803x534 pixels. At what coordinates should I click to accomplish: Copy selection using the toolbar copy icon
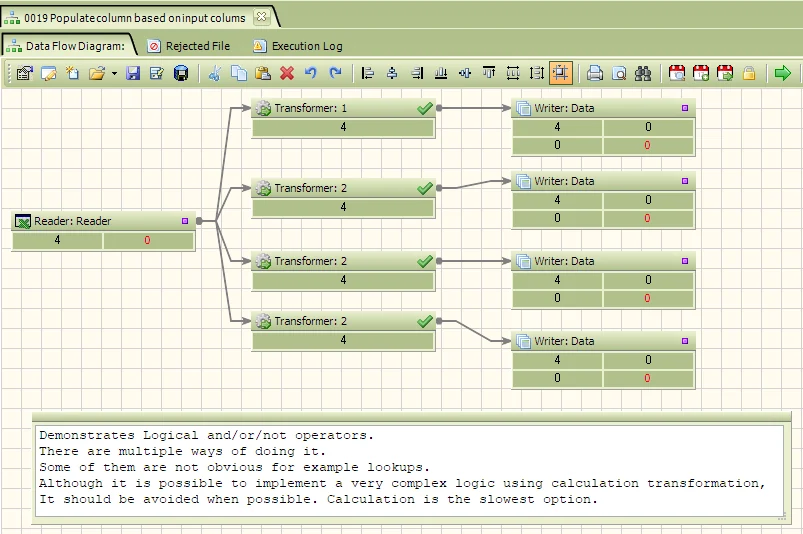239,74
